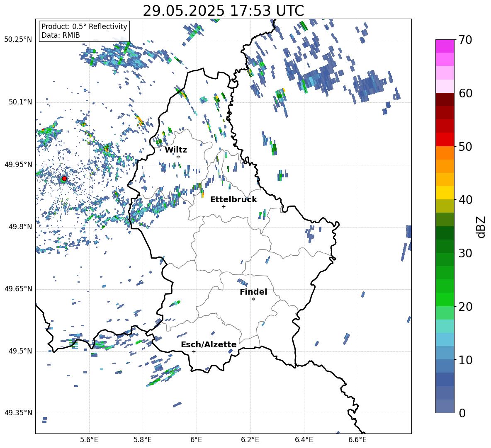This screenshot has height=448, width=491.
Task: Click the 50.1°N latitude label
Action: click(20, 102)
